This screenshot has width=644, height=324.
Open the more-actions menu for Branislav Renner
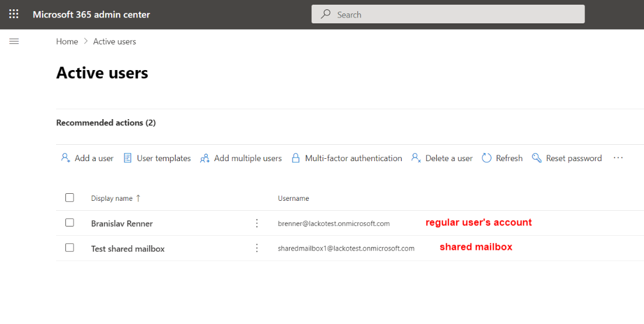(x=257, y=223)
